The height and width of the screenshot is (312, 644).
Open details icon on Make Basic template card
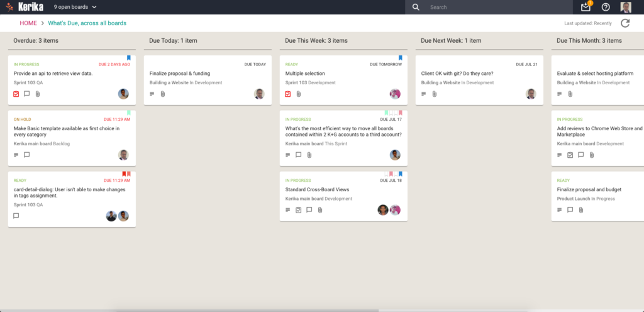16,155
